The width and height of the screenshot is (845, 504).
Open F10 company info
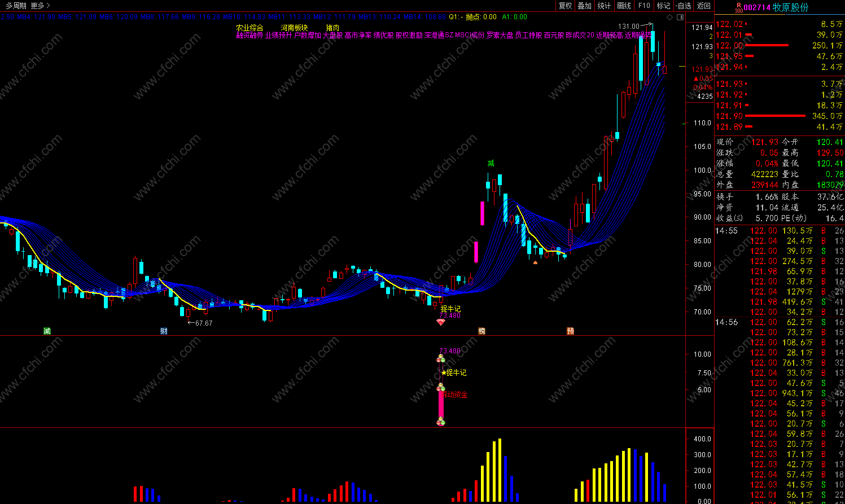click(644, 6)
